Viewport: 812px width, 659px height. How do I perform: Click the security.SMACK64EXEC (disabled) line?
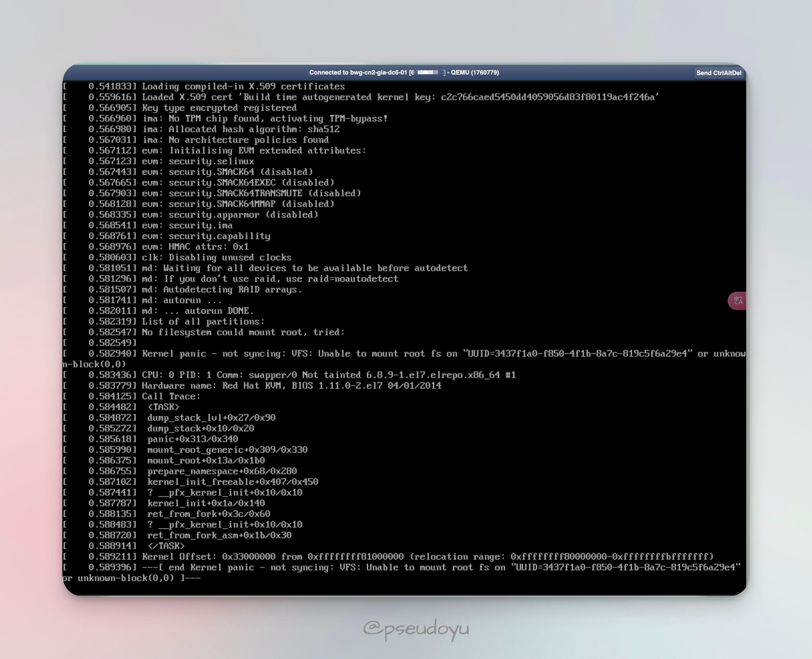[199, 182]
